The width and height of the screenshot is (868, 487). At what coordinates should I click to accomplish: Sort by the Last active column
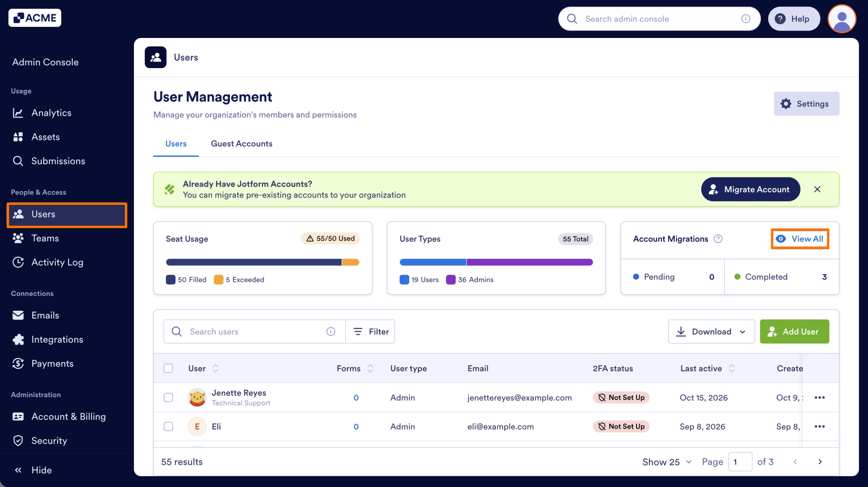tap(732, 368)
